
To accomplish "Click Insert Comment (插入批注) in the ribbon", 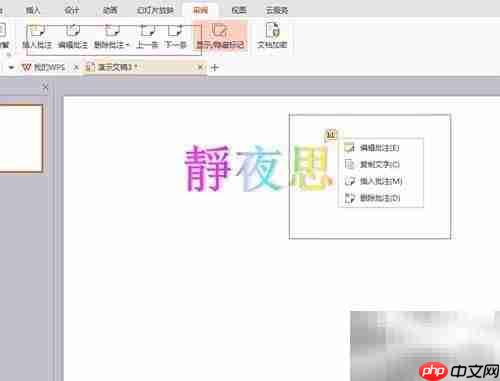I will pyautogui.click(x=37, y=37).
